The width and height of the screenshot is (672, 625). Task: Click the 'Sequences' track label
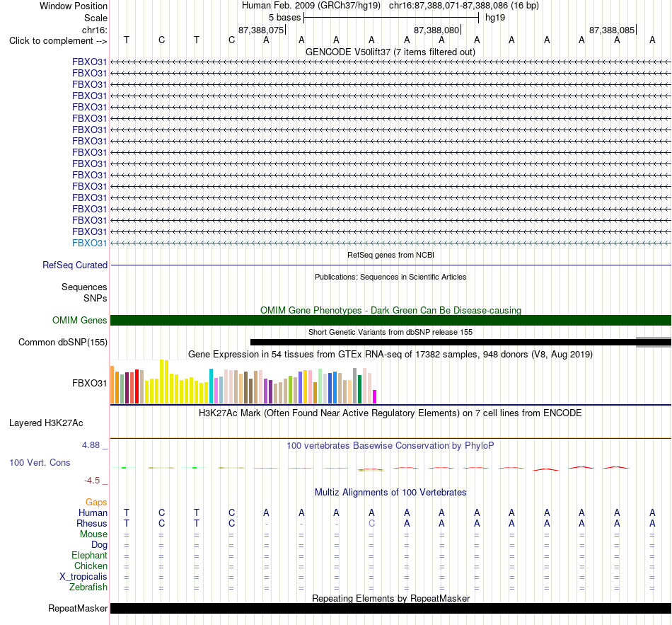[x=84, y=287]
